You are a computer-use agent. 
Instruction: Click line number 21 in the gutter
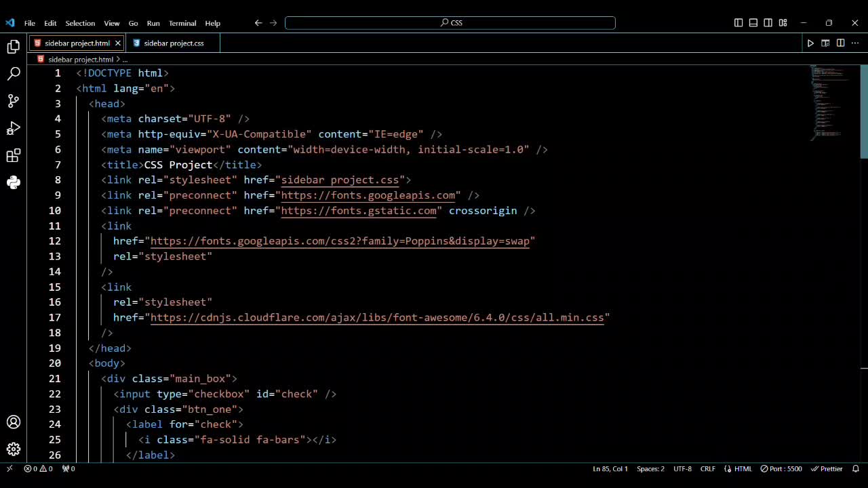click(x=55, y=379)
